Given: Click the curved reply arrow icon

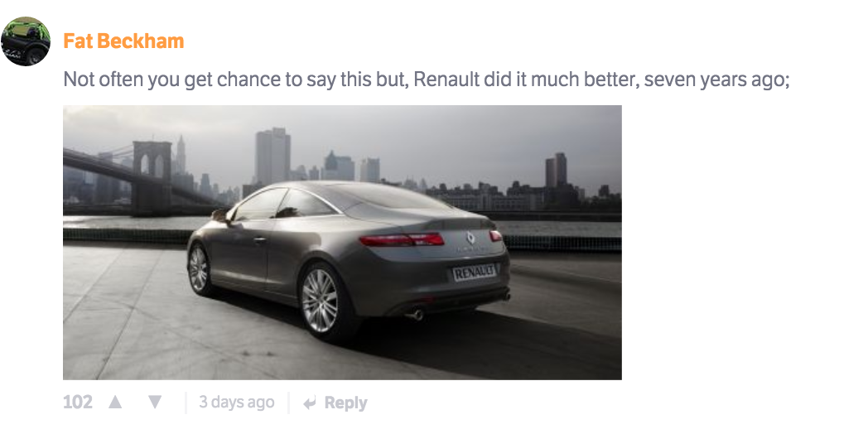Looking at the screenshot, I should coord(310,403).
